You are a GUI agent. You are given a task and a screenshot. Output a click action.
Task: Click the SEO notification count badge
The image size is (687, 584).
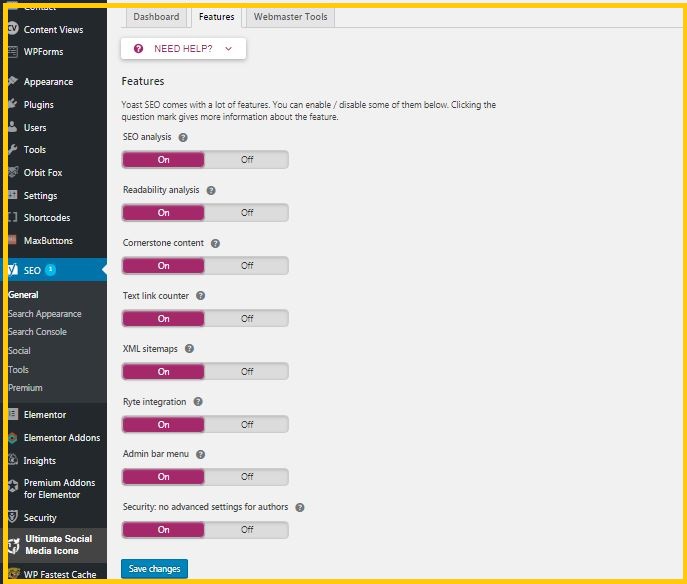coord(50,269)
